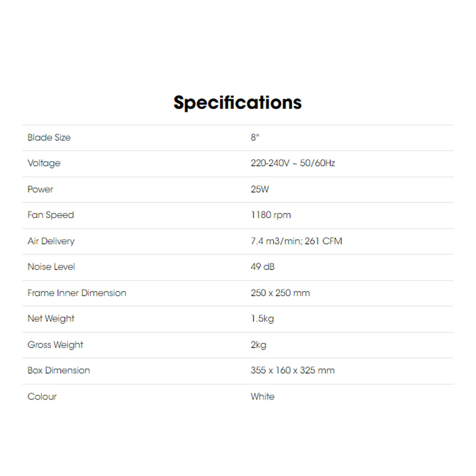Select the Fan Speed label

(51, 215)
